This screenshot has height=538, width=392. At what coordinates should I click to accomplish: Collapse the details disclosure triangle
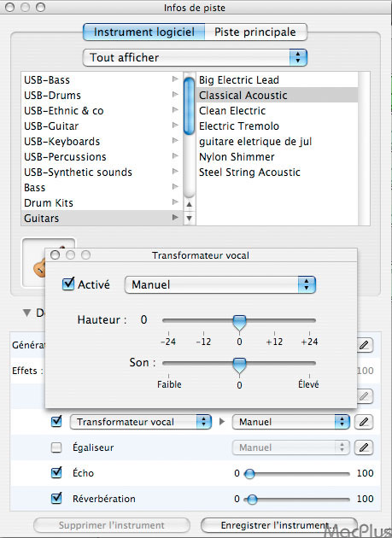click(x=26, y=313)
